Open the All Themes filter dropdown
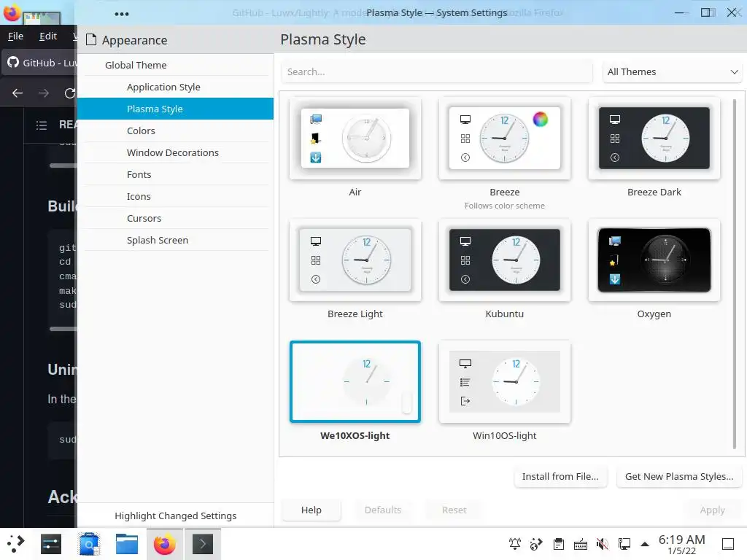747x560 pixels. pos(672,72)
